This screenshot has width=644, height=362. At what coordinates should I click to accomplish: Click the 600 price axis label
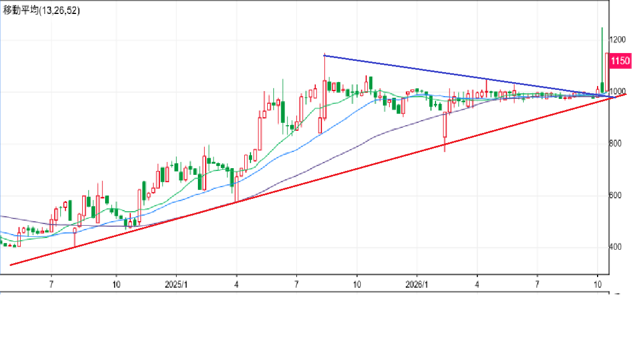point(615,196)
